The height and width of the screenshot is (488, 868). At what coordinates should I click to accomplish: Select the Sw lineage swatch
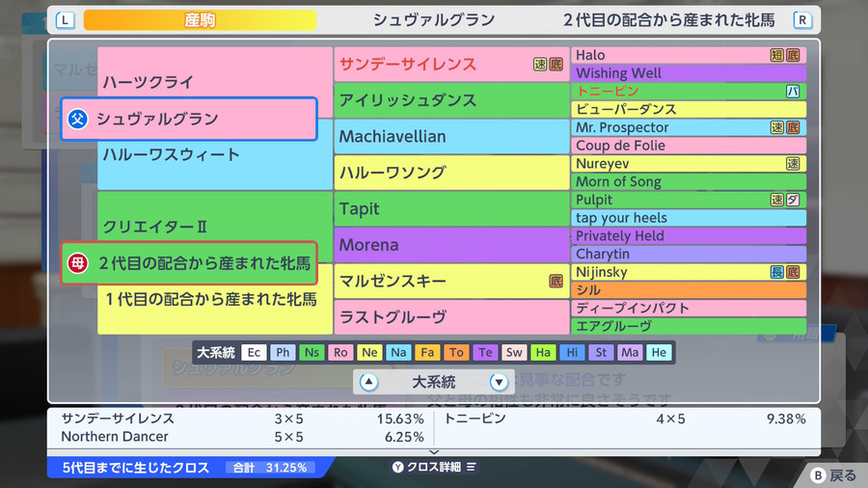pyautogui.click(x=514, y=352)
